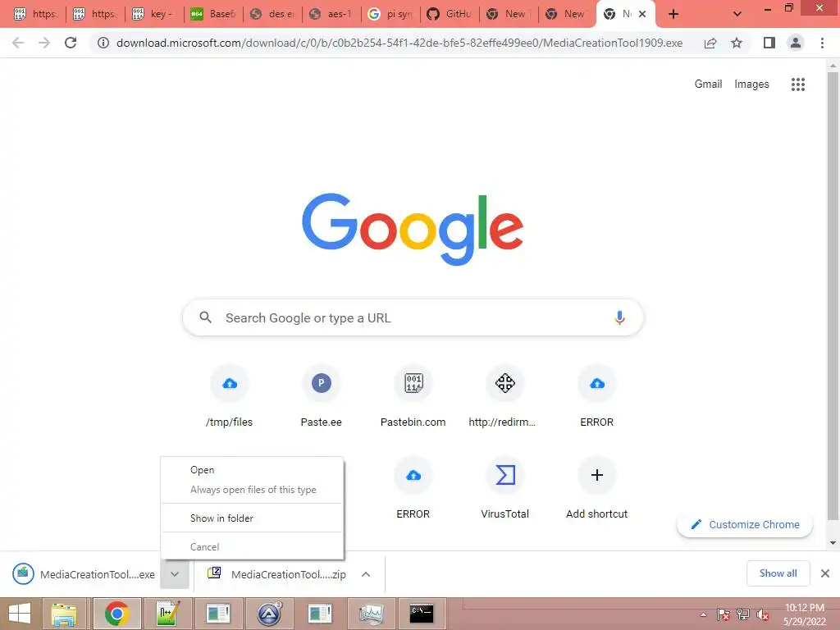The height and width of the screenshot is (630, 840).
Task: Show hidden system tray icons
Action: pyautogui.click(x=703, y=615)
